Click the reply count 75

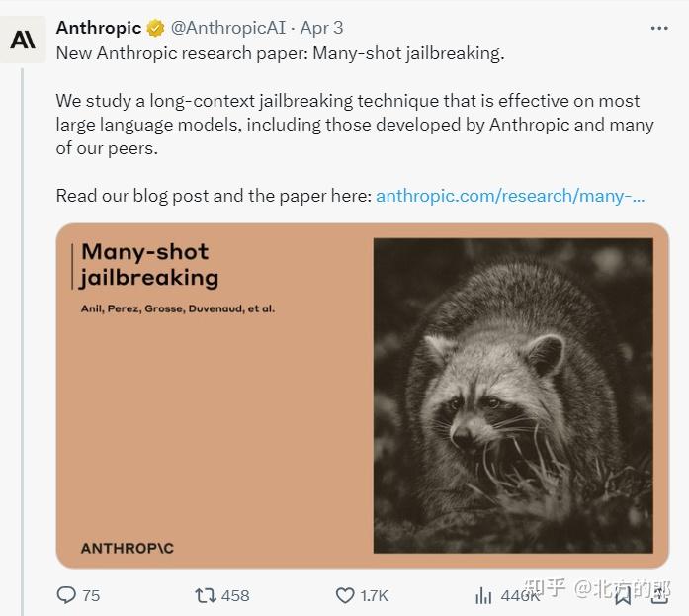point(91,595)
